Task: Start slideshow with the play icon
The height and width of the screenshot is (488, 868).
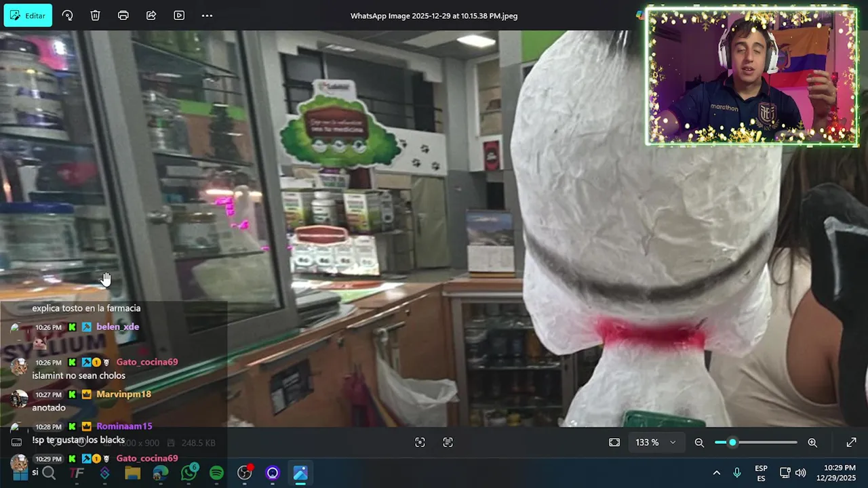Action: 179,16
